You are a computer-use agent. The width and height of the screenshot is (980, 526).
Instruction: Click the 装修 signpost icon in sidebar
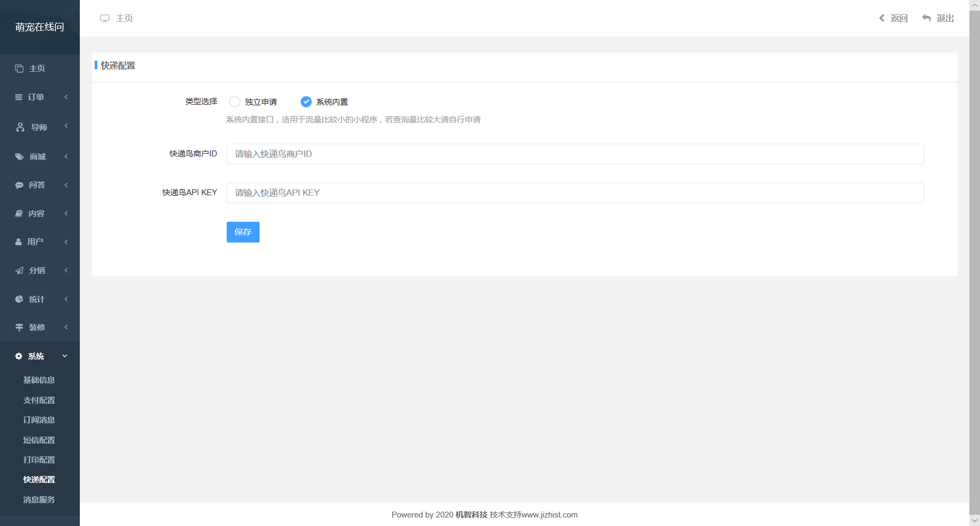coord(19,328)
